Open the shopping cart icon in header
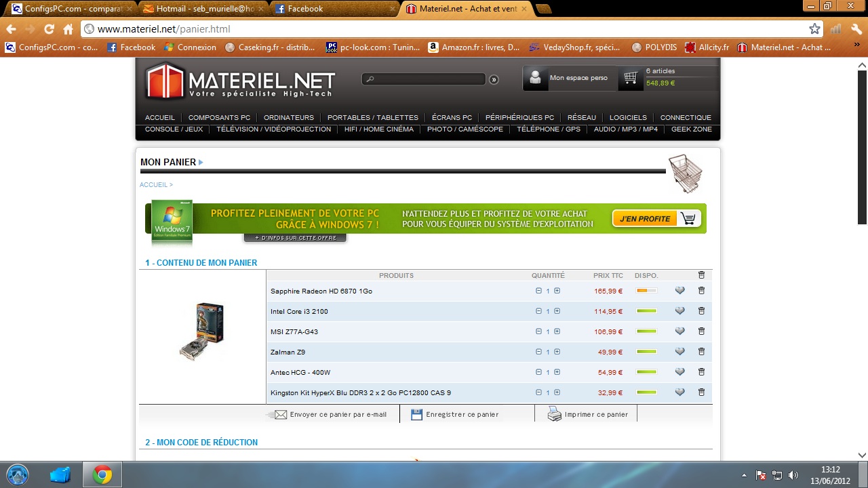 (x=631, y=78)
